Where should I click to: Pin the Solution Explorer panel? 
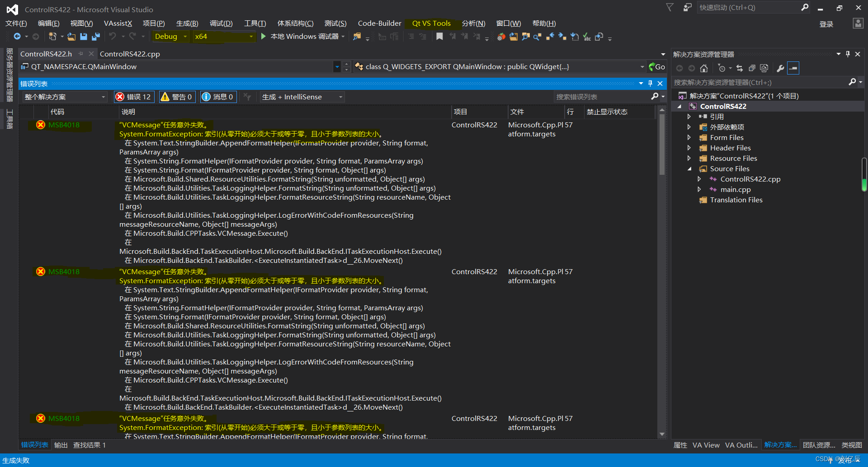pos(848,54)
